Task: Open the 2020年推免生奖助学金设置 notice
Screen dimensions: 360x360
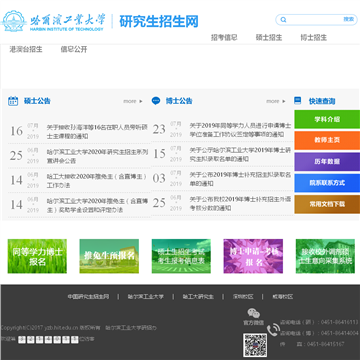Action: (97, 206)
